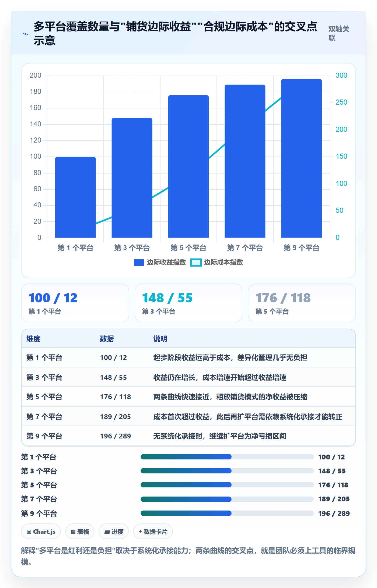The width and height of the screenshot is (377, 588).
Task: Click the 维度 column header
Action: (x=33, y=339)
